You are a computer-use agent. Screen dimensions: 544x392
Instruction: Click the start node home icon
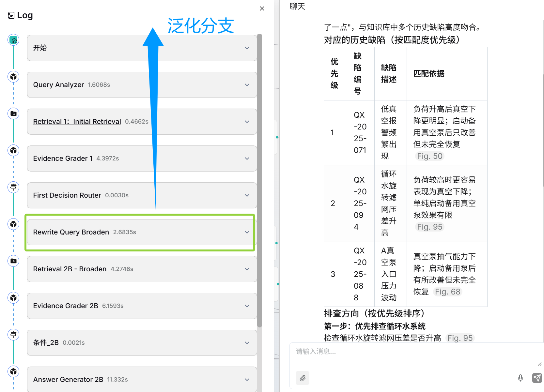pos(13,40)
